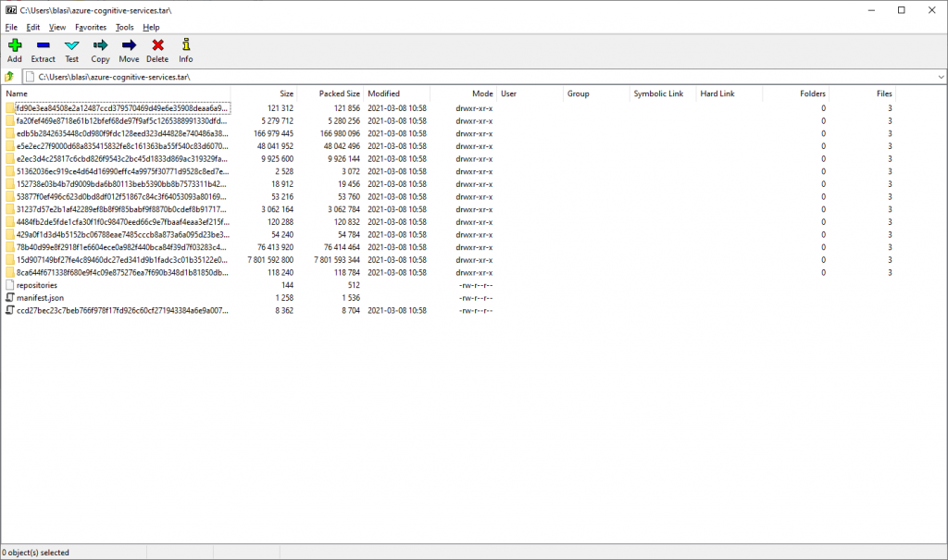Click the red Delete icon
This screenshot has width=948, height=560.
(x=157, y=50)
